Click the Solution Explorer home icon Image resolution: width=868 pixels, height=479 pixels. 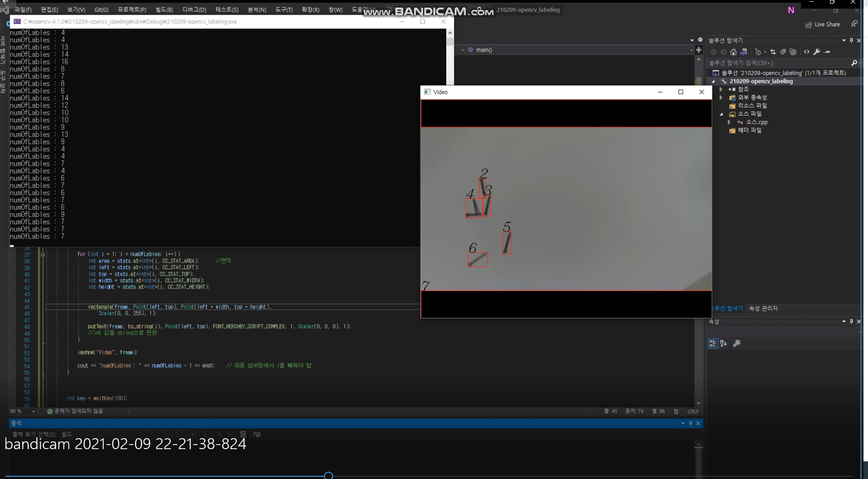(x=734, y=52)
